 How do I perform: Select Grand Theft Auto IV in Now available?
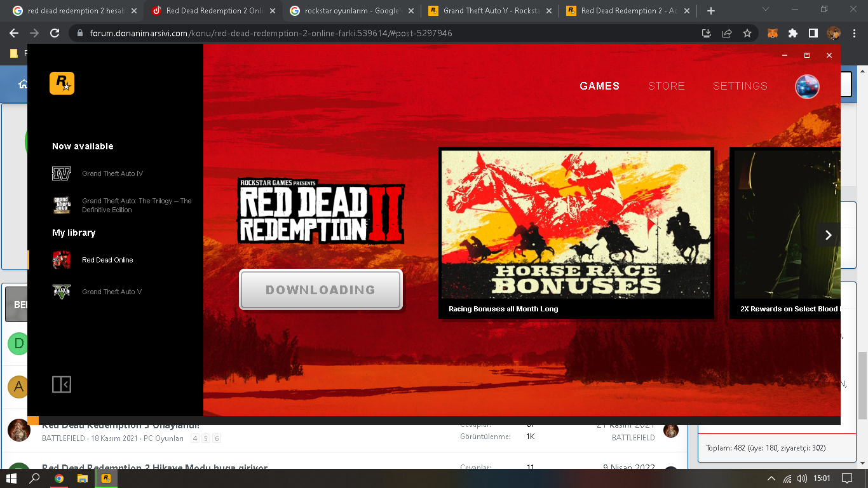pos(112,173)
